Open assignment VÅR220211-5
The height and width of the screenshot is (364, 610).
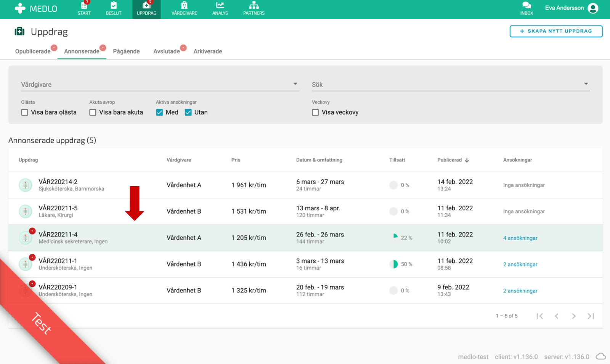[x=58, y=208]
